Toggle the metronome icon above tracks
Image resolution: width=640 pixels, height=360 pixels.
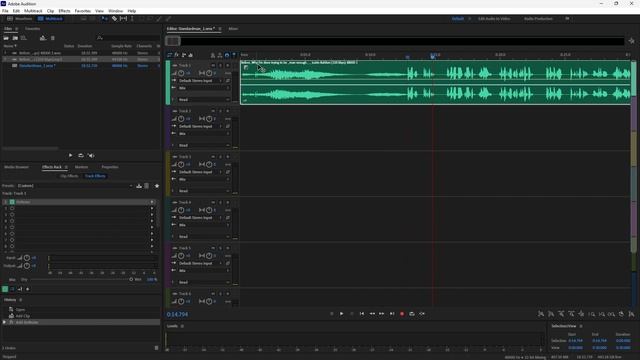point(213,55)
